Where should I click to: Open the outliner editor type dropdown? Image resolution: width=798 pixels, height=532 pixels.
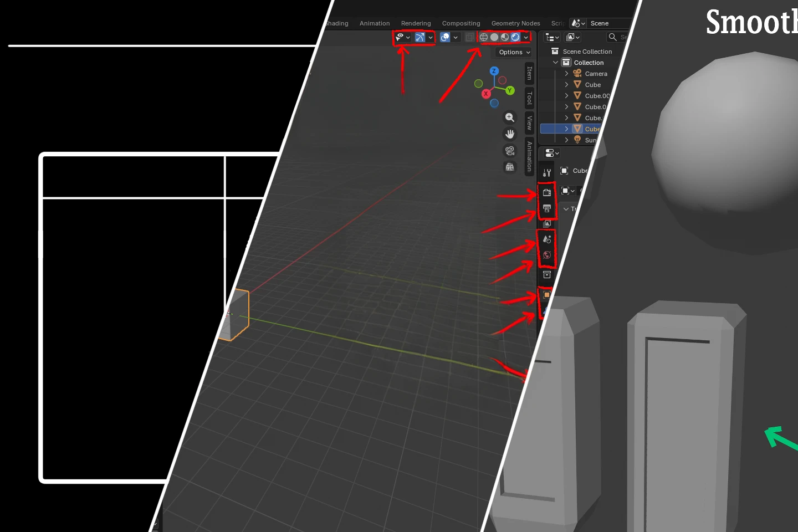click(x=552, y=37)
